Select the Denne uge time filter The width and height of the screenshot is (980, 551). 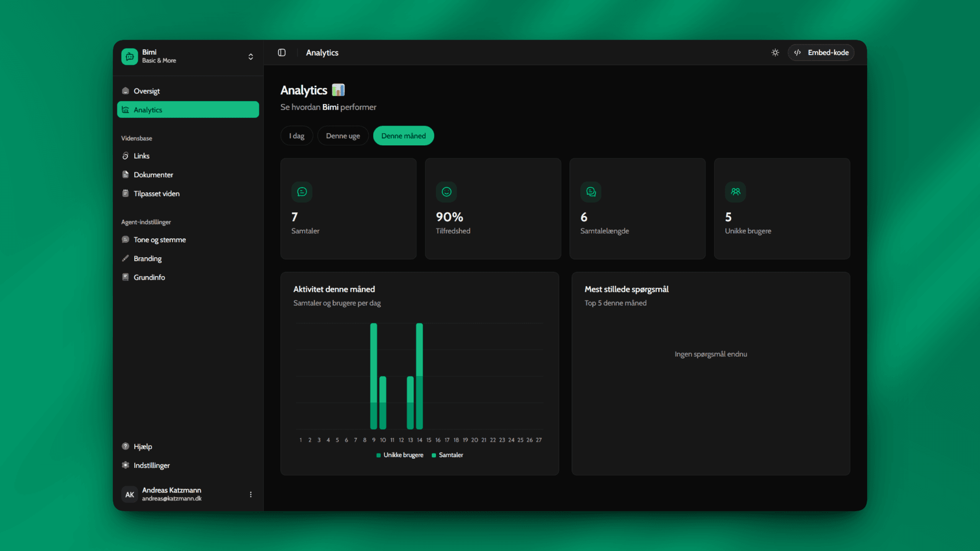click(x=342, y=136)
